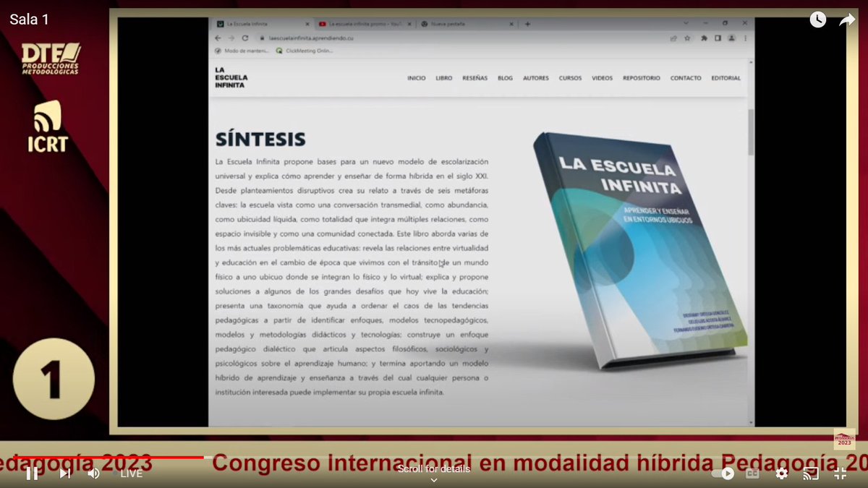The image size is (868, 488).
Task: Open the VIDEOS menu item
Action: pyautogui.click(x=602, y=78)
